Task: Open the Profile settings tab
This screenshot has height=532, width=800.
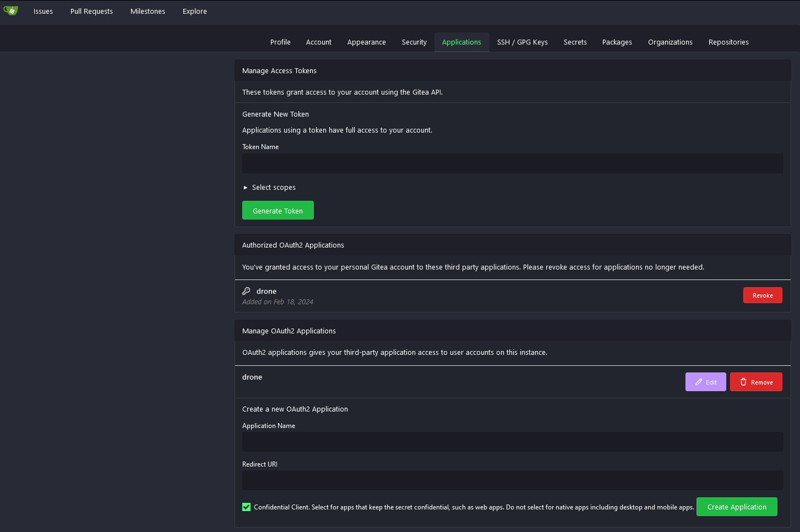Action: (x=280, y=42)
